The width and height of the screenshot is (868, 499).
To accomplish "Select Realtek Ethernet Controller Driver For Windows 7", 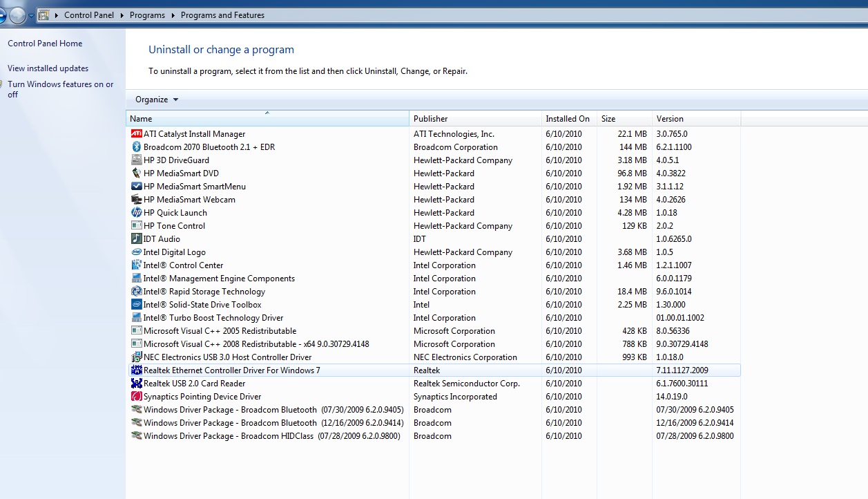I will pos(232,370).
